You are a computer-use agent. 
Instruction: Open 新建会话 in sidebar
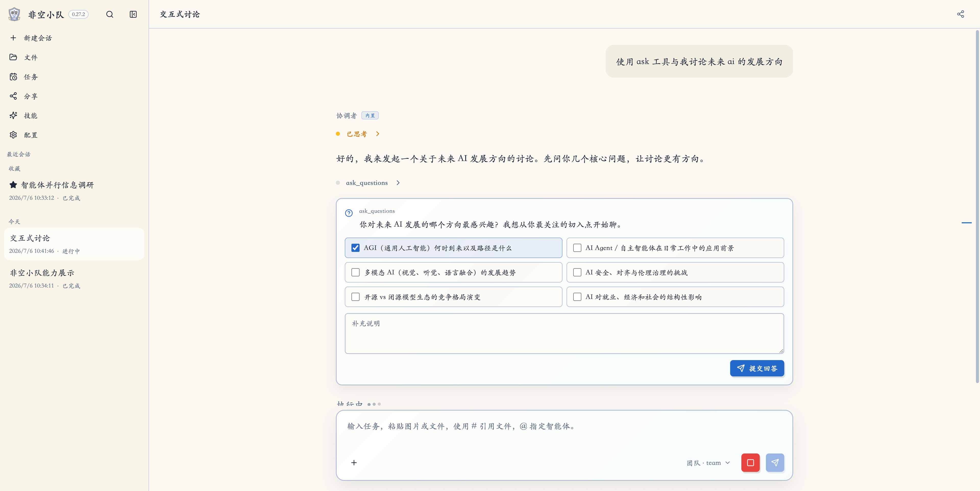pyautogui.click(x=74, y=38)
